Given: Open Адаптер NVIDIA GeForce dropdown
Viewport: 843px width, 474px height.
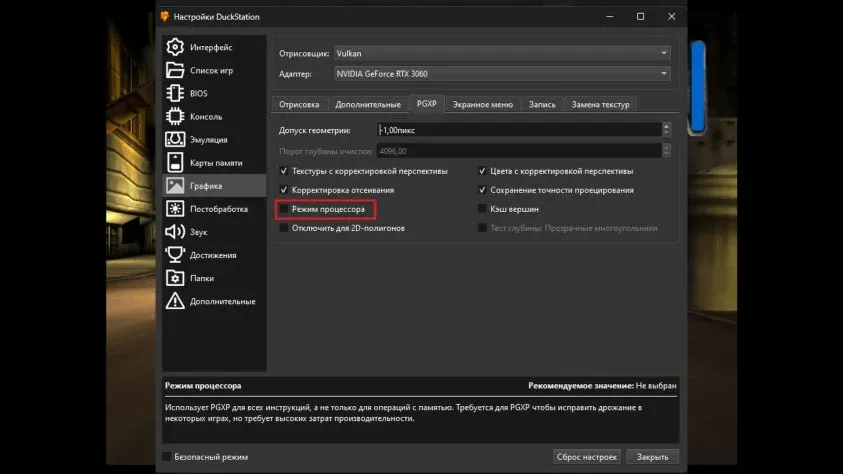Looking at the screenshot, I should tap(502, 74).
